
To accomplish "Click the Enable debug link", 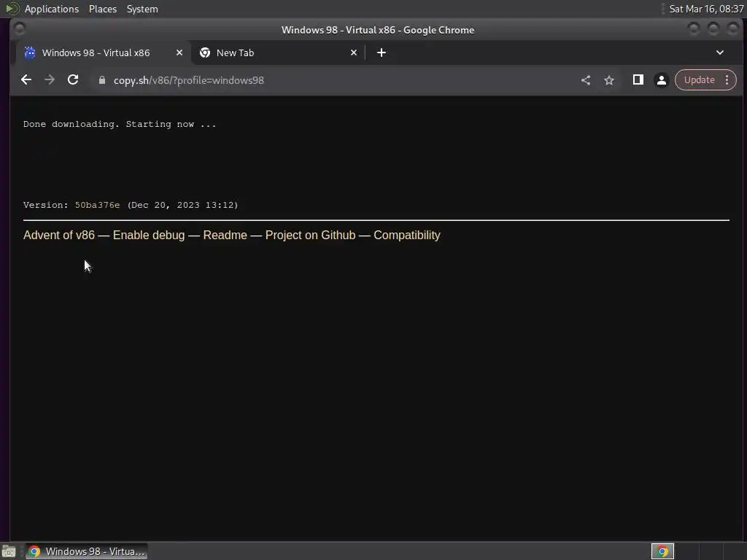I will tap(149, 236).
